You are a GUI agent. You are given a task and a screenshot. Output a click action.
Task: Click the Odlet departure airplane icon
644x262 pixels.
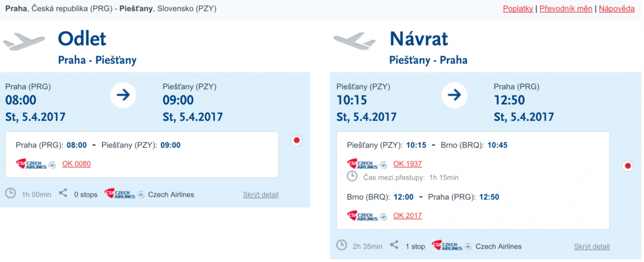point(24,42)
